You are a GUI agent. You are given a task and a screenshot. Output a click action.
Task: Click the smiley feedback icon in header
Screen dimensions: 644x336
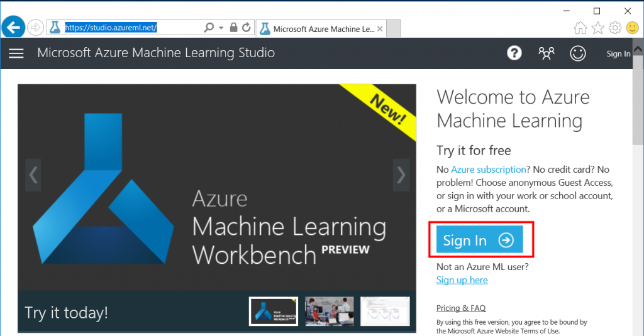[x=578, y=53]
